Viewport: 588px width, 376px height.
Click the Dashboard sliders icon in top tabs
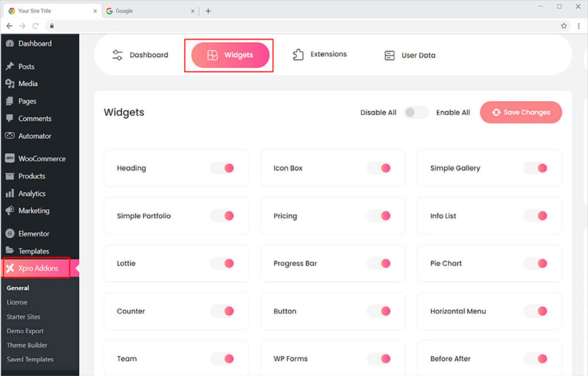(x=117, y=55)
